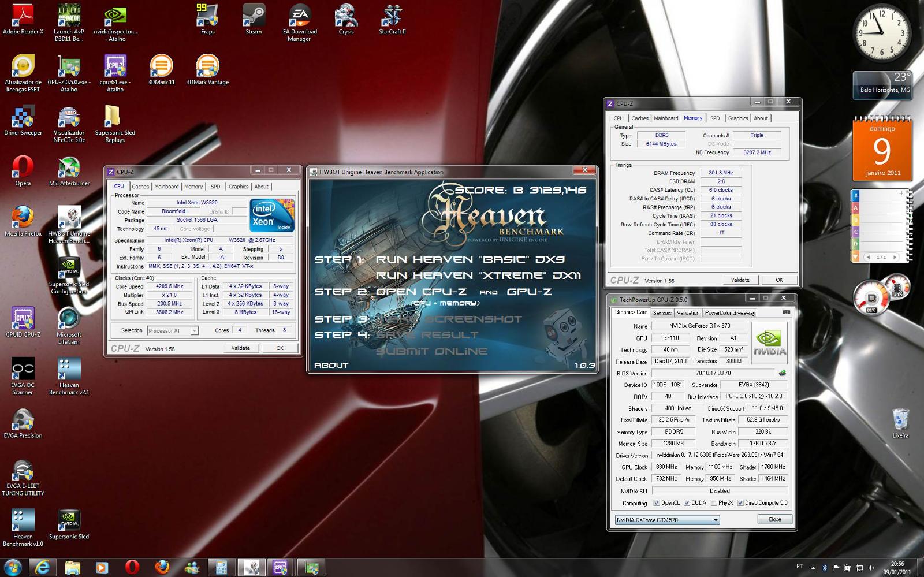The width and height of the screenshot is (924, 577).
Task: Click OK in left CPU-Z window
Action: pos(280,348)
